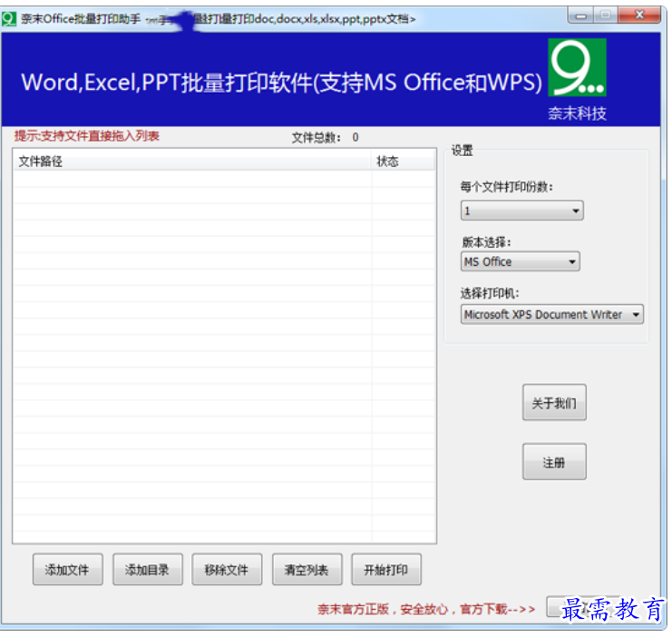Click the 添加文件 button
672x638 pixels.
coord(68,569)
